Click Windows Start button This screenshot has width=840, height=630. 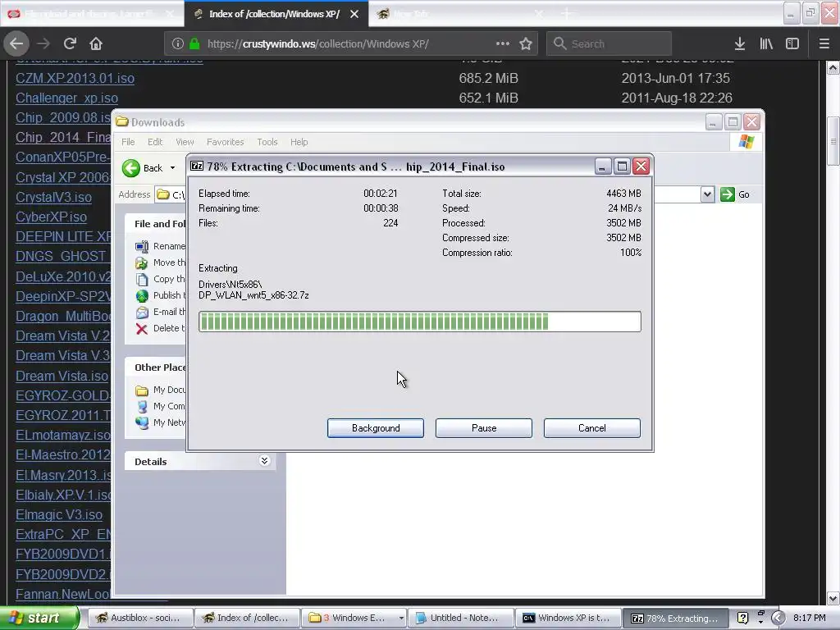(x=39, y=618)
